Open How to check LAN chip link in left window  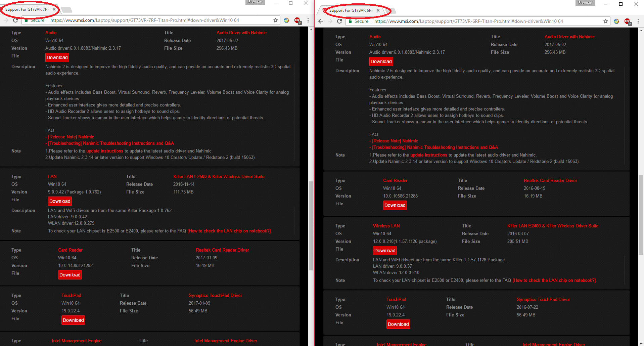tap(229, 231)
